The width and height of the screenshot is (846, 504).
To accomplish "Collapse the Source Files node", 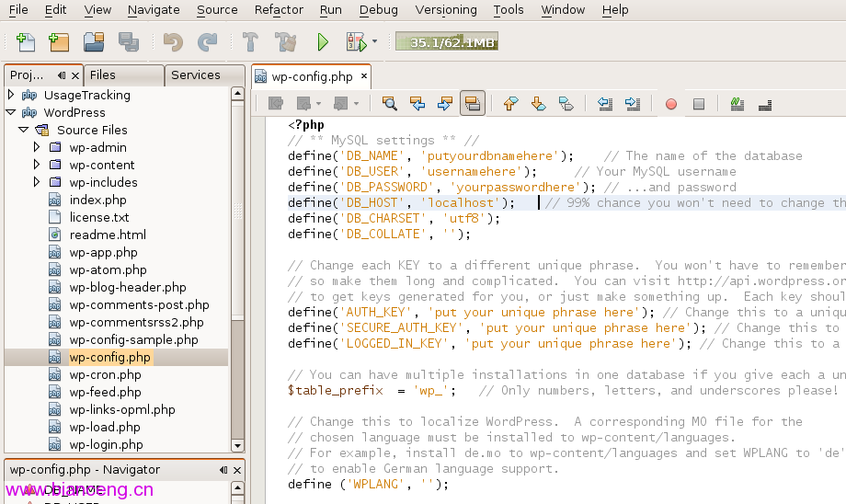I will coord(23,130).
